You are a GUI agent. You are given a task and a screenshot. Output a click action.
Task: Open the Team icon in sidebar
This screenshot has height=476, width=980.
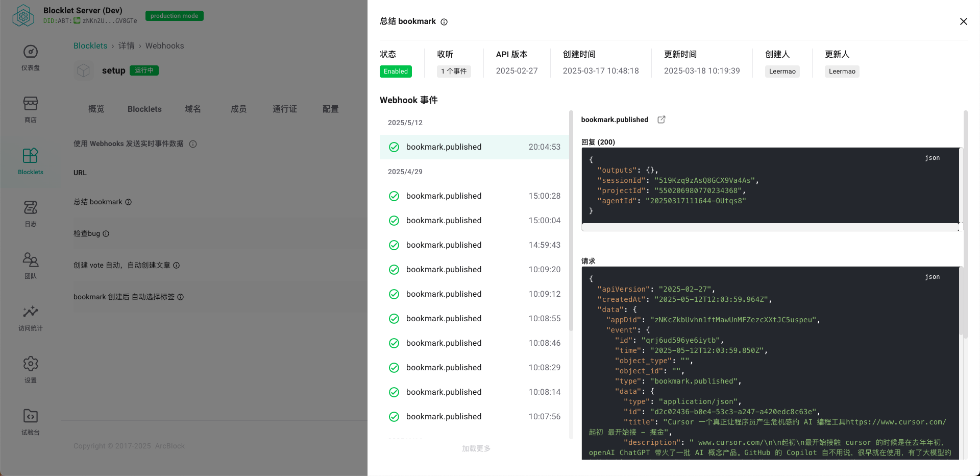tap(30, 260)
